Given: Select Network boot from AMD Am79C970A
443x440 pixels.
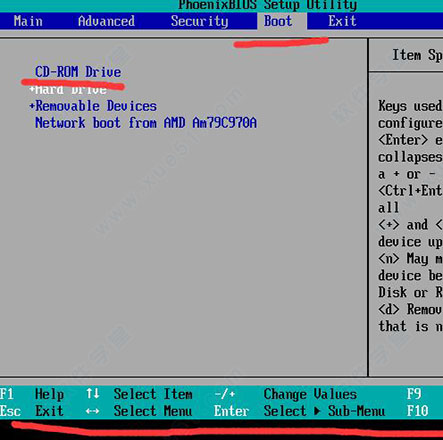Looking at the screenshot, I should coord(146,123).
